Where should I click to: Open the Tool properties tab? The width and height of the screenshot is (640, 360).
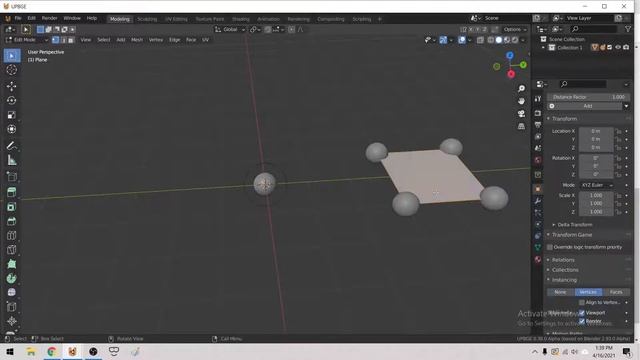tap(538, 99)
